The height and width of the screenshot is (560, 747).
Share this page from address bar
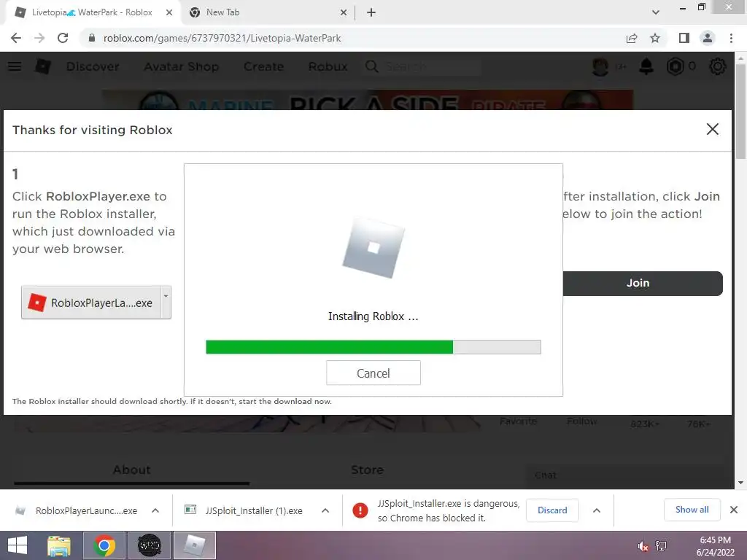click(x=632, y=38)
